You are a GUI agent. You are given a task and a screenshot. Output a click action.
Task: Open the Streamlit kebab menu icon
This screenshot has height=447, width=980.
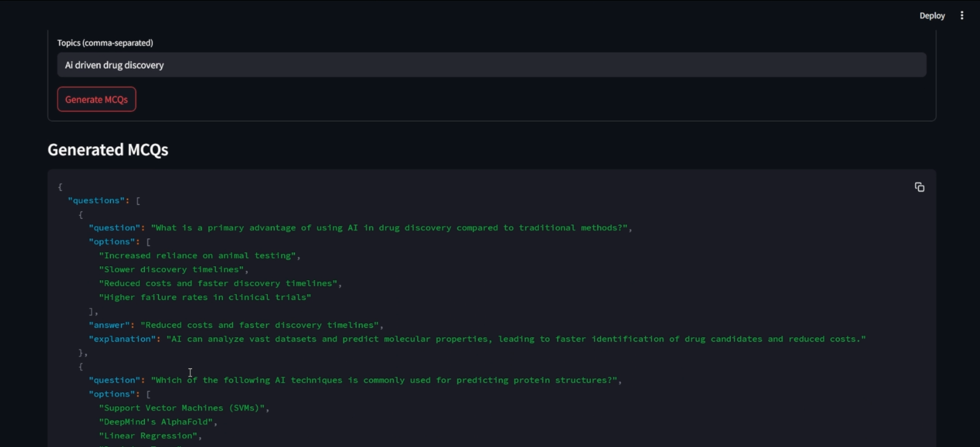point(962,16)
